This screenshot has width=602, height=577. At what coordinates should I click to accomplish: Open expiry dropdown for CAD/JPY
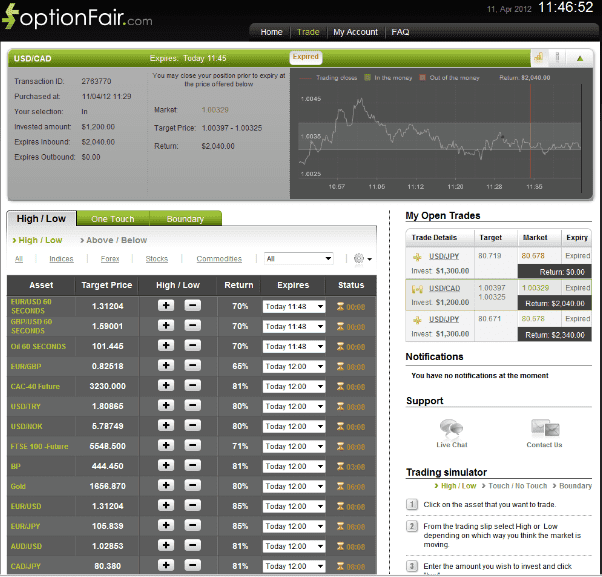point(294,566)
